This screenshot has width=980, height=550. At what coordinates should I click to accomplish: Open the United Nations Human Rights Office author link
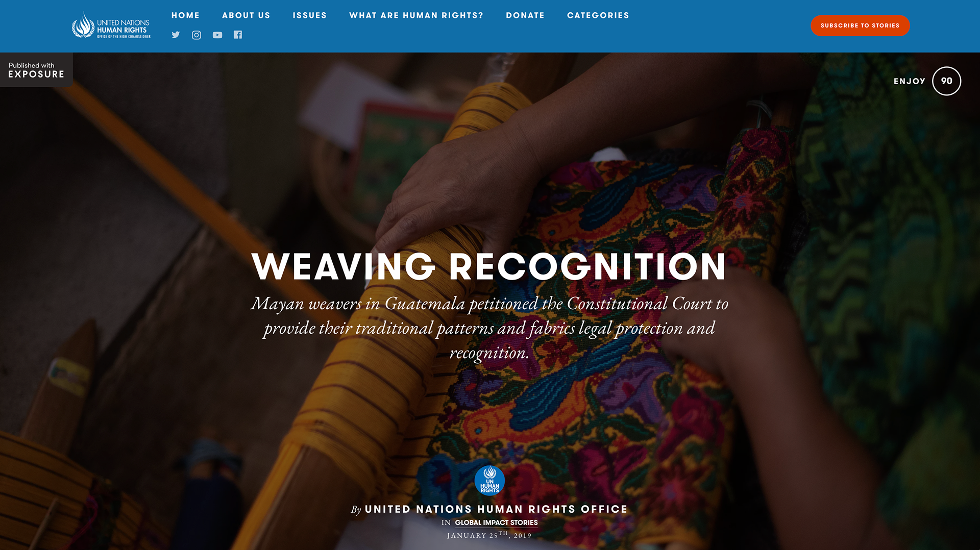coord(496,509)
